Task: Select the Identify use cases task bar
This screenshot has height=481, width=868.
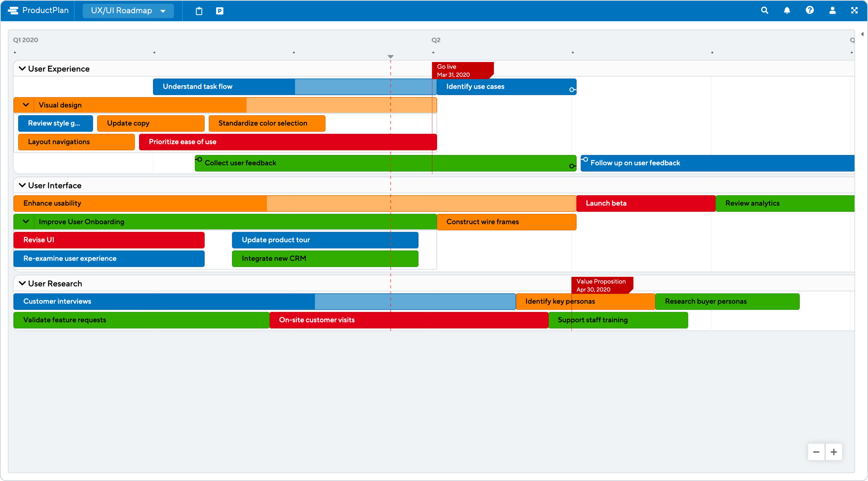Action: coord(507,86)
